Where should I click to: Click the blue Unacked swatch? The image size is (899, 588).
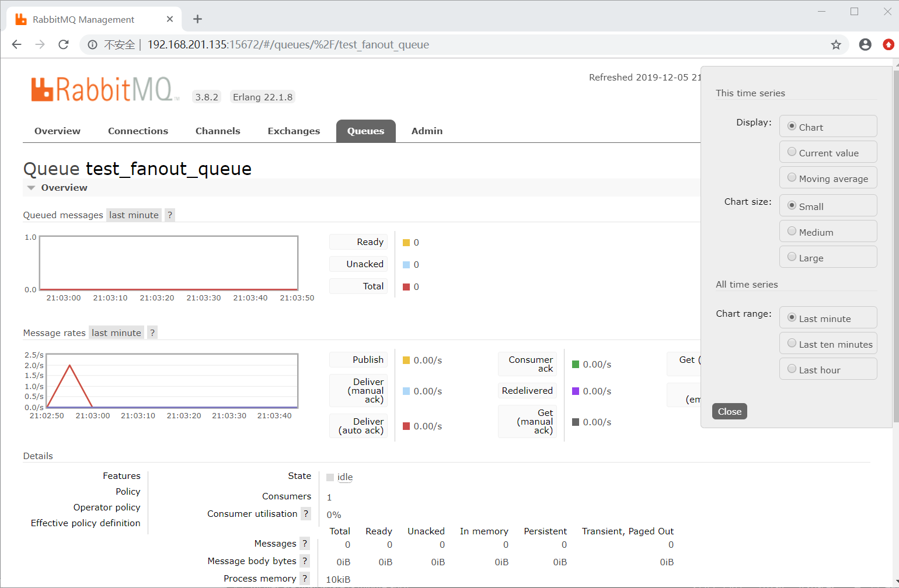pos(406,265)
